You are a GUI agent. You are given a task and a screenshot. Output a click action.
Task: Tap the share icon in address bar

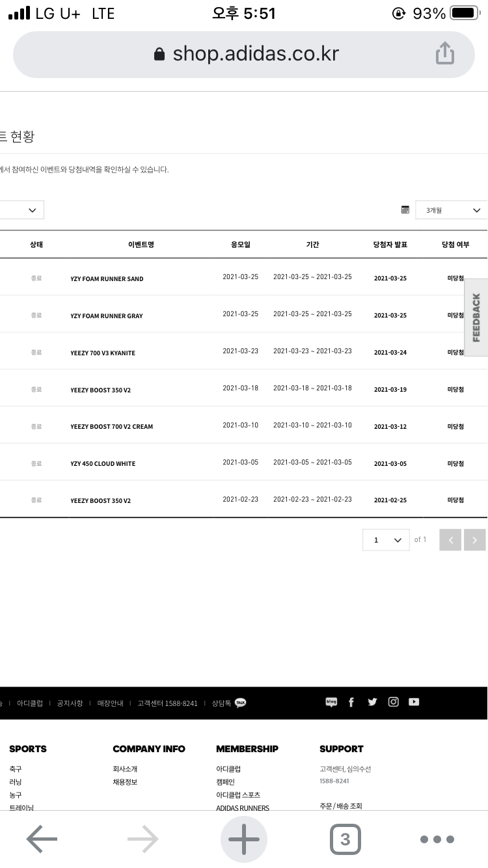click(x=445, y=53)
